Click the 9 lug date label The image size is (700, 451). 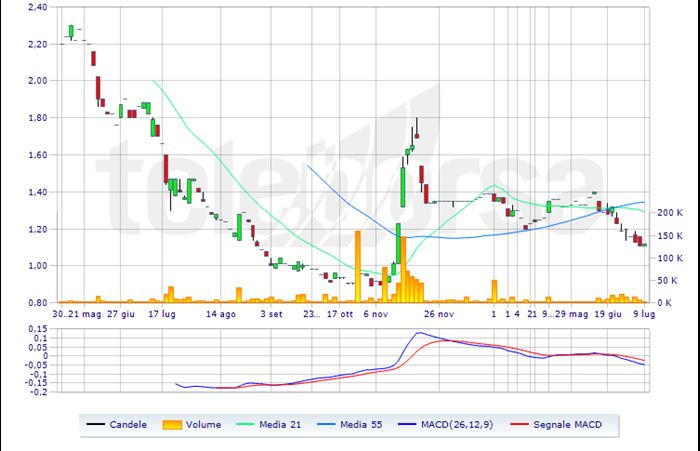pyautogui.click(x=644, y=314)
